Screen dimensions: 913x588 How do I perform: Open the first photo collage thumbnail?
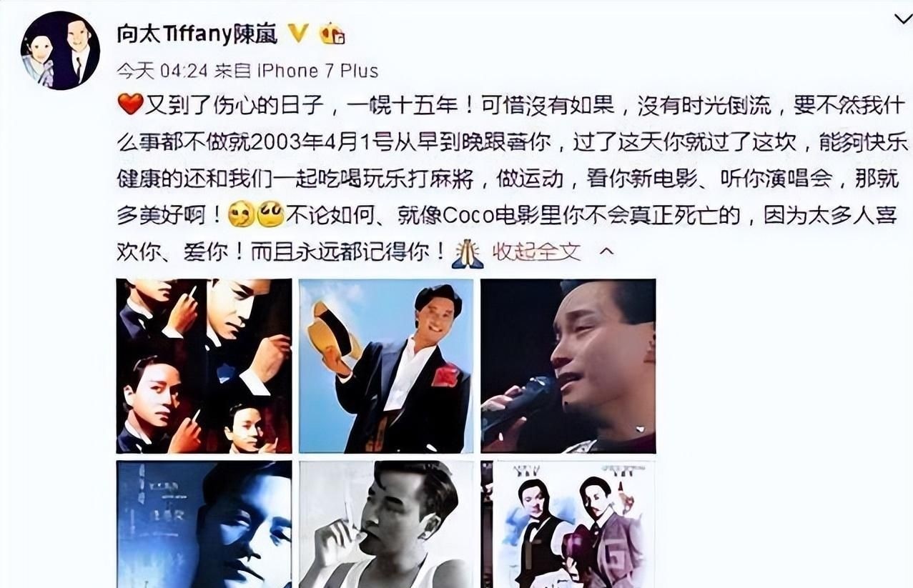[204, 367]
